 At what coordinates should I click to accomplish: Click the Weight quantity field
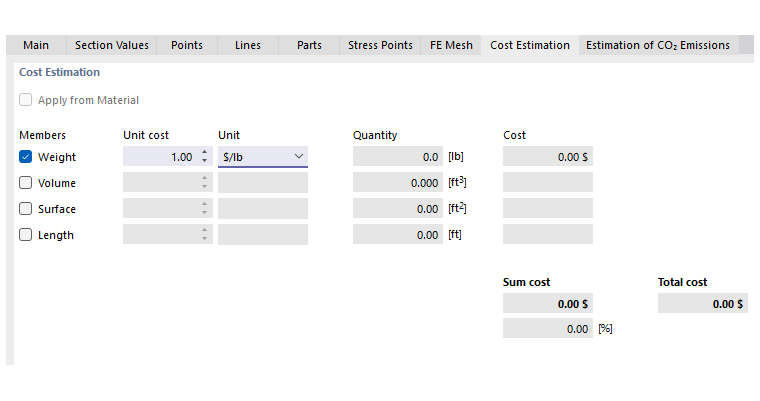[398, 157]
